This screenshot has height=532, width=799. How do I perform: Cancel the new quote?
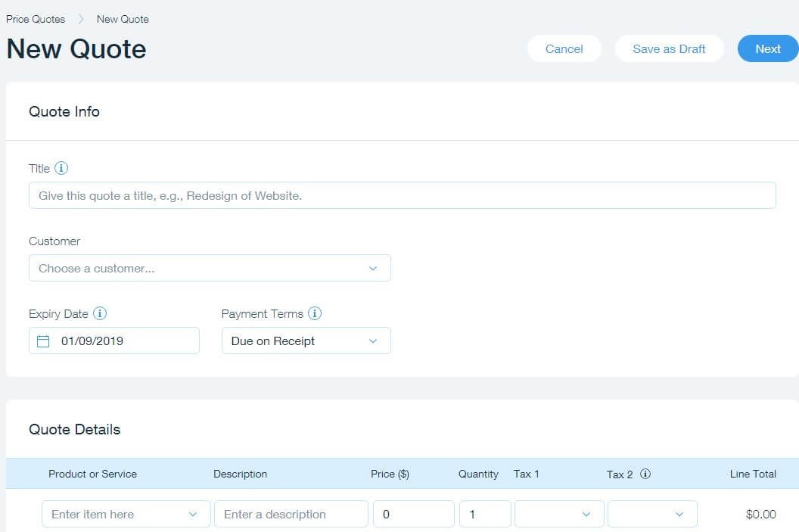(564, 49)
